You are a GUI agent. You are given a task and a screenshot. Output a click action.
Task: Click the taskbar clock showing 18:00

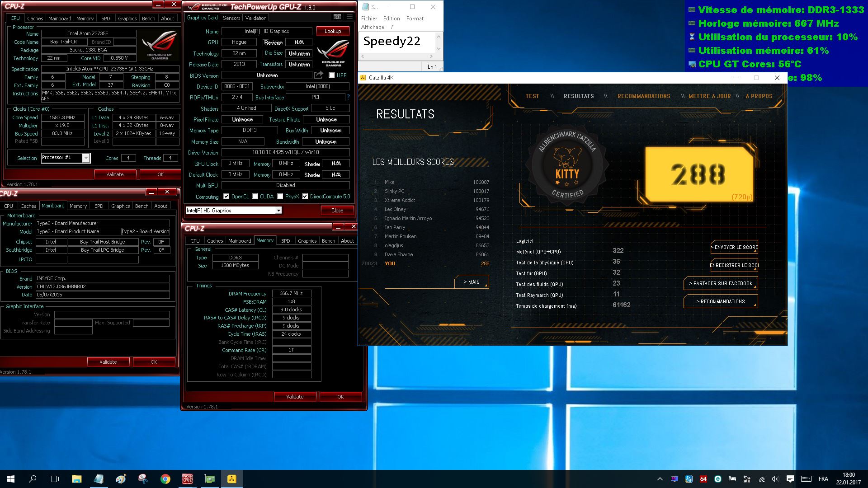pos(849,479)
